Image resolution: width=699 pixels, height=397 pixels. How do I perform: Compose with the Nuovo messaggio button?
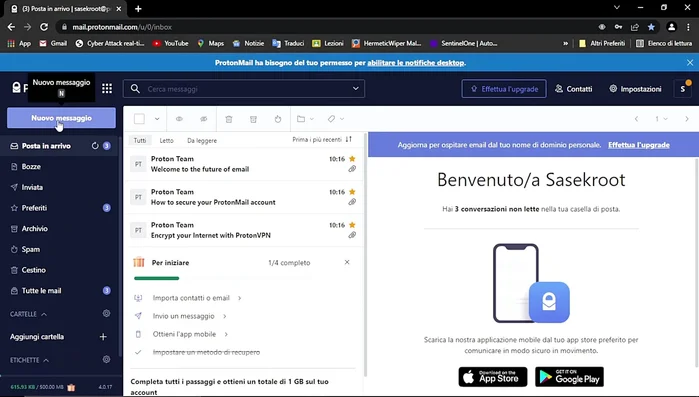62,118
